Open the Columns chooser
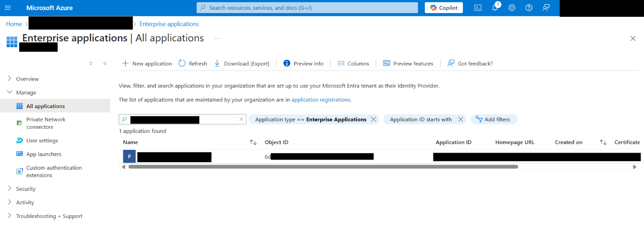This screenshot has height=233, width=644. pyautogui.click(x=353, y=63)
